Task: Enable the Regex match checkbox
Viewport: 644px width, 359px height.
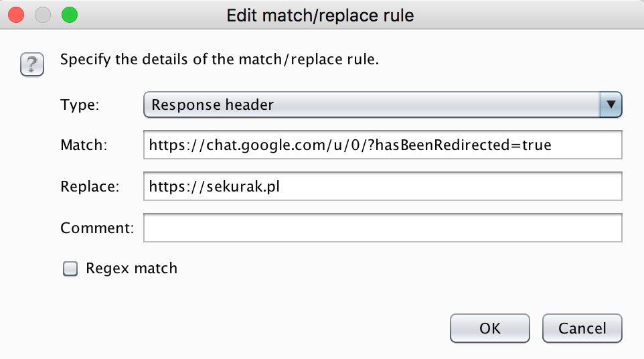Action: pos(70,269)
